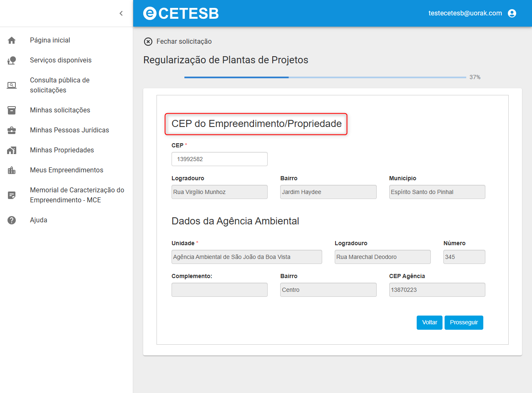Click the CEP input field
The width and height of the screenshot is (532, 393).
[x=219, y=159]
